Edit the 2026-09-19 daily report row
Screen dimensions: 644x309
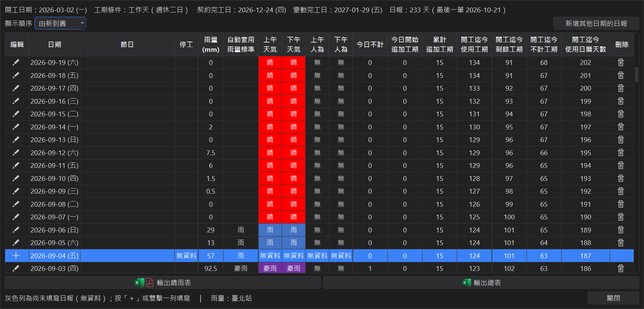16,62
